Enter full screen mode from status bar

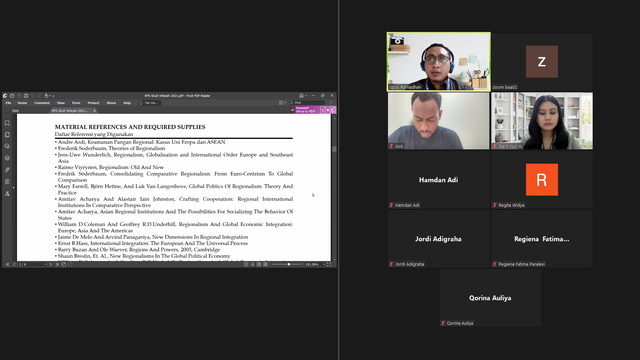[329, 264]
